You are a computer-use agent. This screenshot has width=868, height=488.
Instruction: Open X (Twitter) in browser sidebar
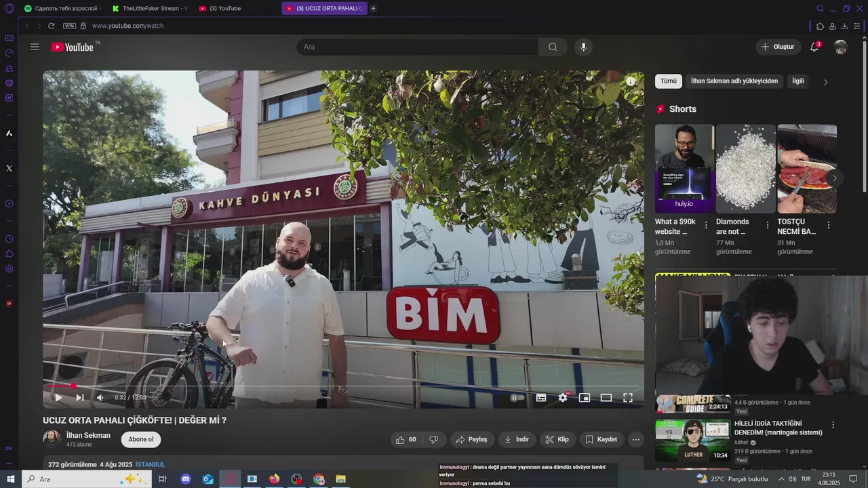pyautogui.click(x=9, y=168)
